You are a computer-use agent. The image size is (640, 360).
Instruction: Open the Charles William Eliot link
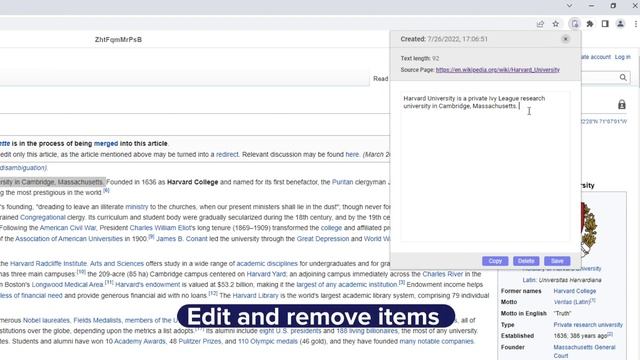tap(160, 228)
